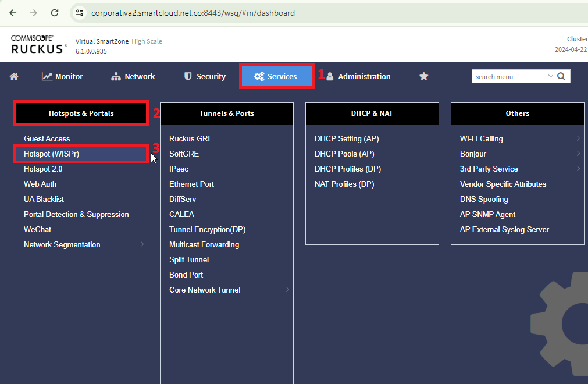The image size is (588, 384).
Task: Expand 3rd Party Service submenu arrow
Action: tap(578, 169)
